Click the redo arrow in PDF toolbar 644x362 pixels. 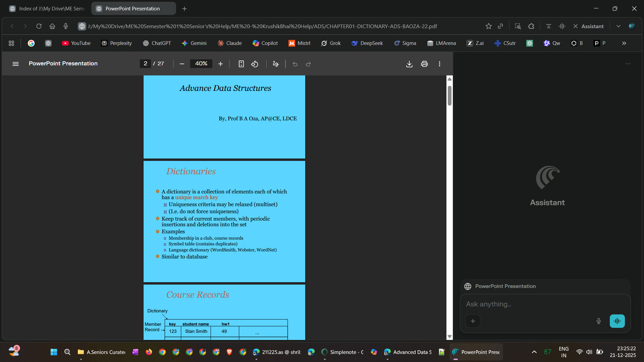309,64
